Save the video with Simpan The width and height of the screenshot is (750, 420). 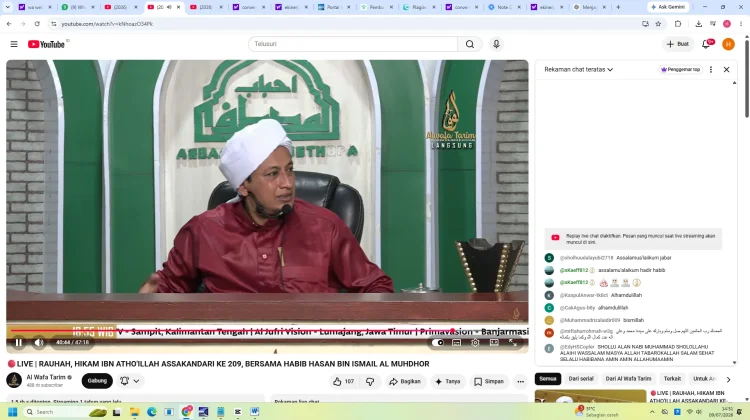coord(489,381)
